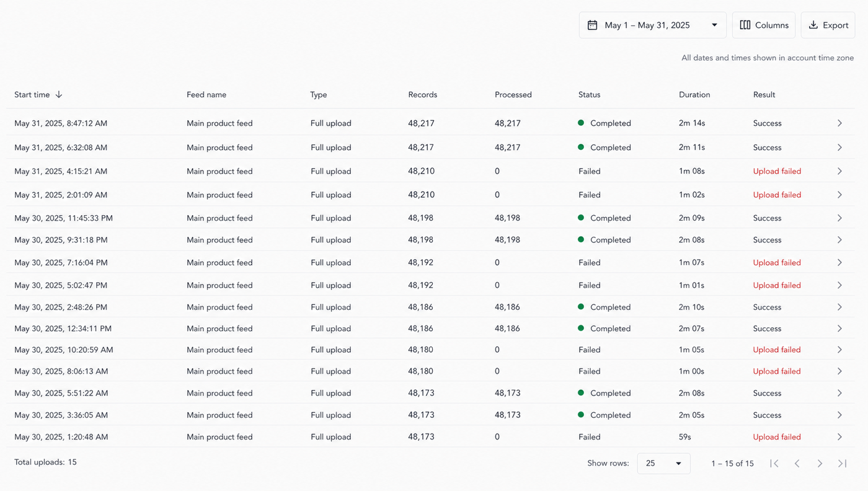Open the Show rows 25 dropdown
The image size is (868, 491).
point(663,464)
